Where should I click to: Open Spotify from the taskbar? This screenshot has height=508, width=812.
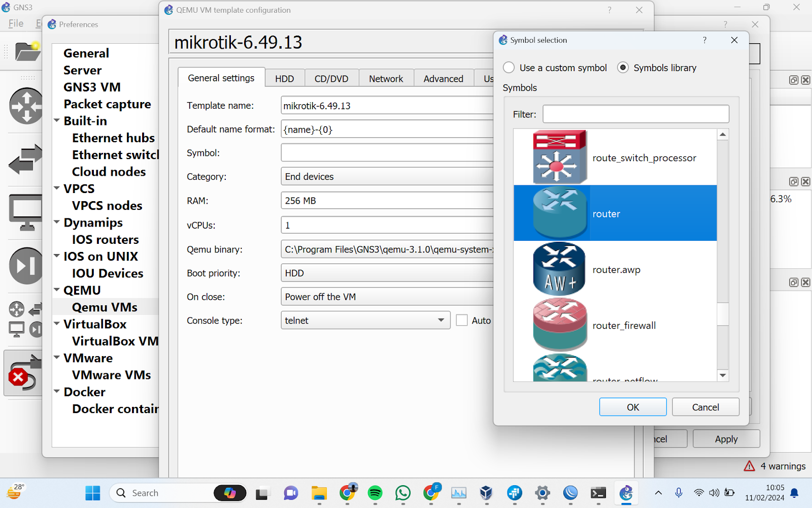(x=375, y=493)
